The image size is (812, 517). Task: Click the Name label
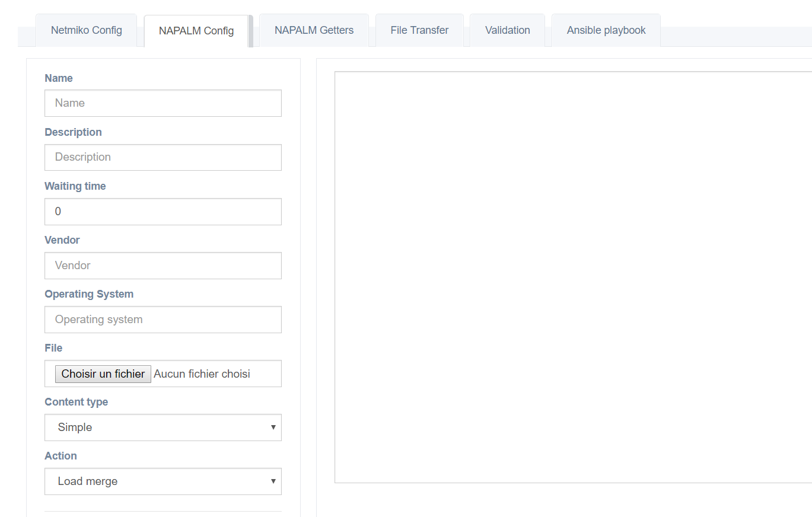[x=59, y=78]
